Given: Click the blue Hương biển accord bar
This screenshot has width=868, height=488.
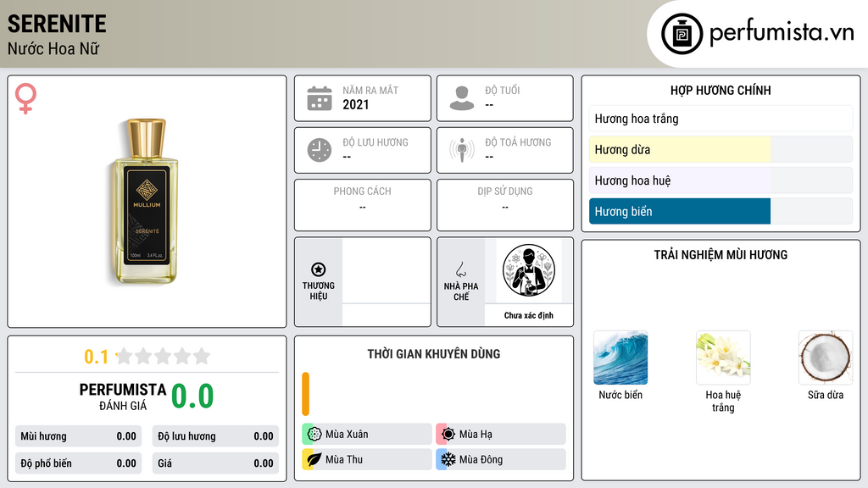Looking at the screenshot, I should [x=680, y=211].
